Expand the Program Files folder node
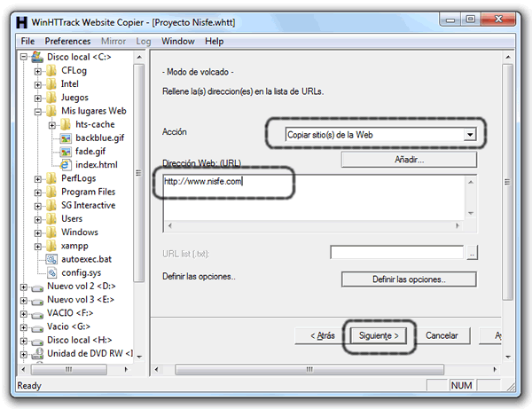The height and width of the screenshot is (409, 532). click(x=37, y=193)
